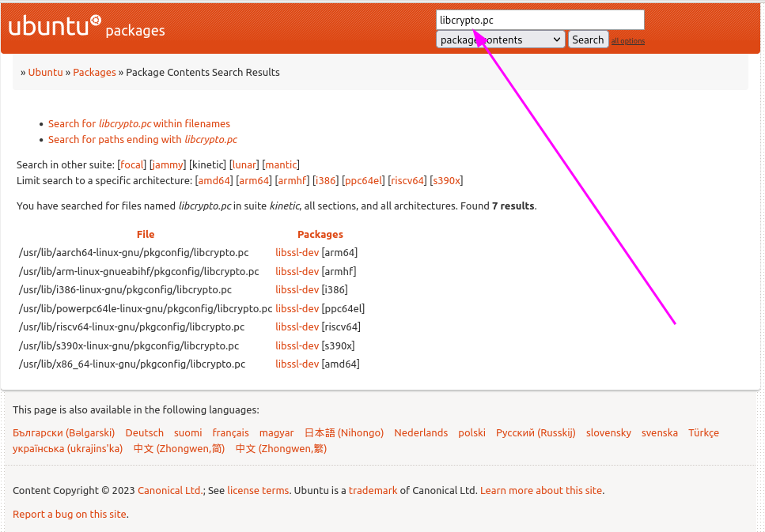
Task: Switch the search to the mantic suite
Action: pos(281,164)
